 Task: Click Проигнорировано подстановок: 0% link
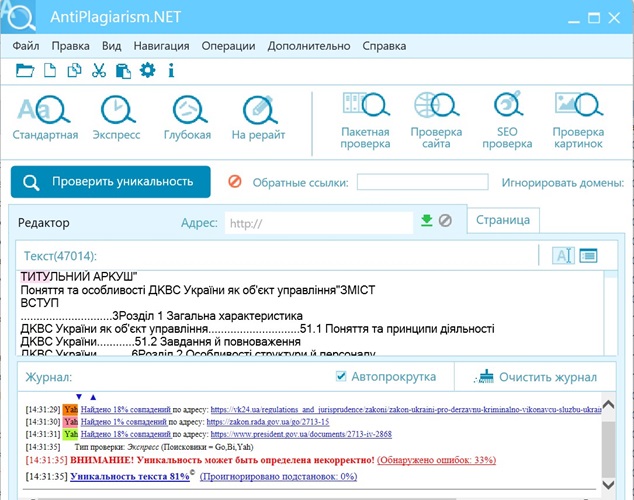[x=278, y=477]
